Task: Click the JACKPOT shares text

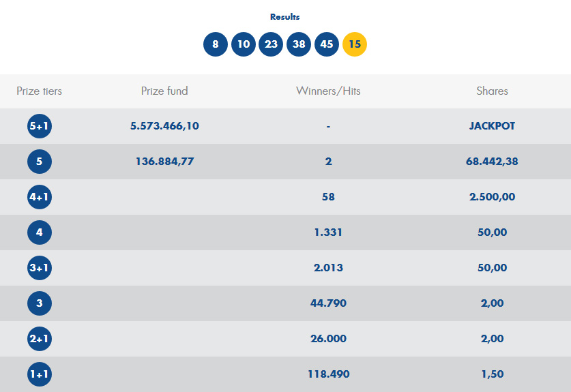Action: click(x=492, y=126)
